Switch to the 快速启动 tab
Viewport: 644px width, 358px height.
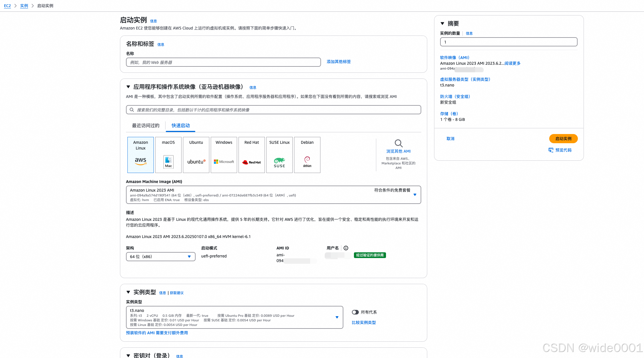(180, 125)
